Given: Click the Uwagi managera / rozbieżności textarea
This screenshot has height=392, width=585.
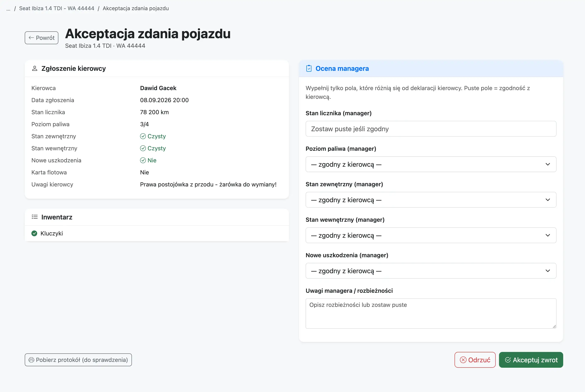Looking at the screenshot, I should (431, 314).
